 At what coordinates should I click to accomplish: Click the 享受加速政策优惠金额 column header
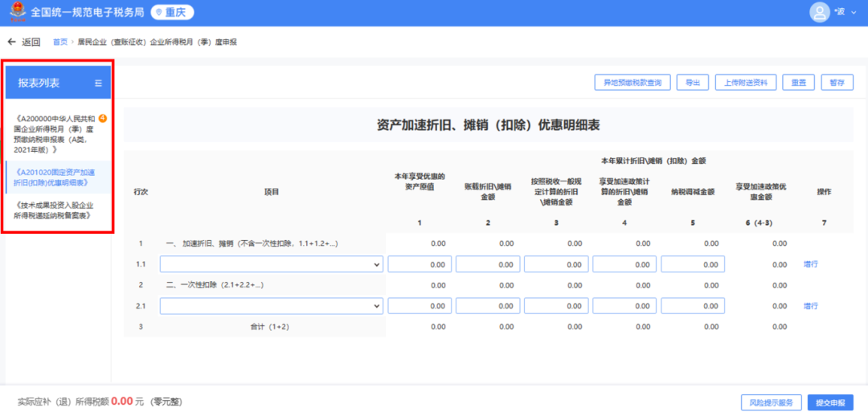point(760,192)
